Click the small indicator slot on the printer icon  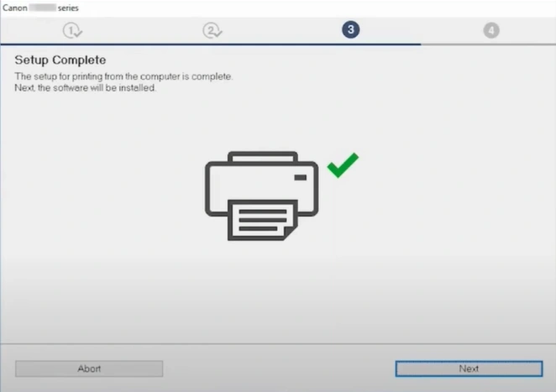pos(300,177)
